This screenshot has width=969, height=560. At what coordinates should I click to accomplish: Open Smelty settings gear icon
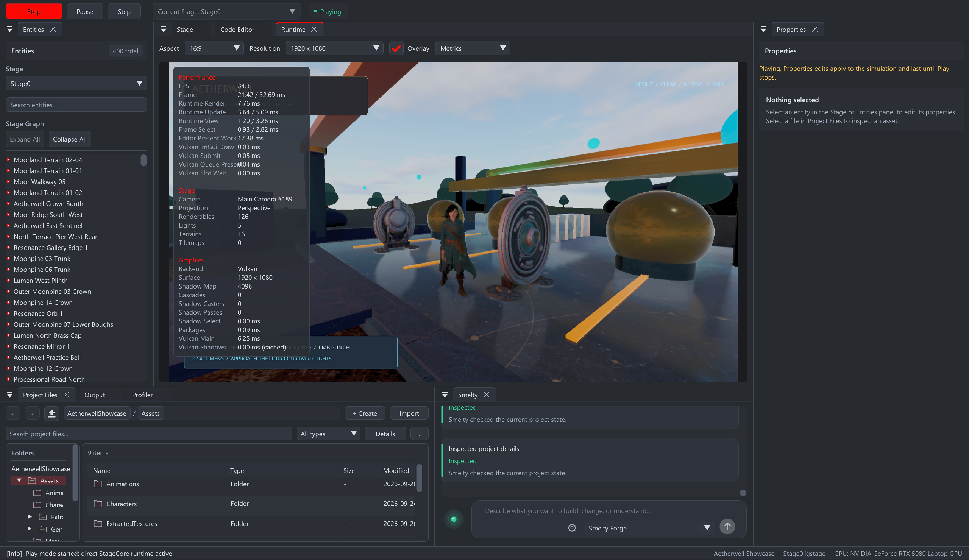572,528
